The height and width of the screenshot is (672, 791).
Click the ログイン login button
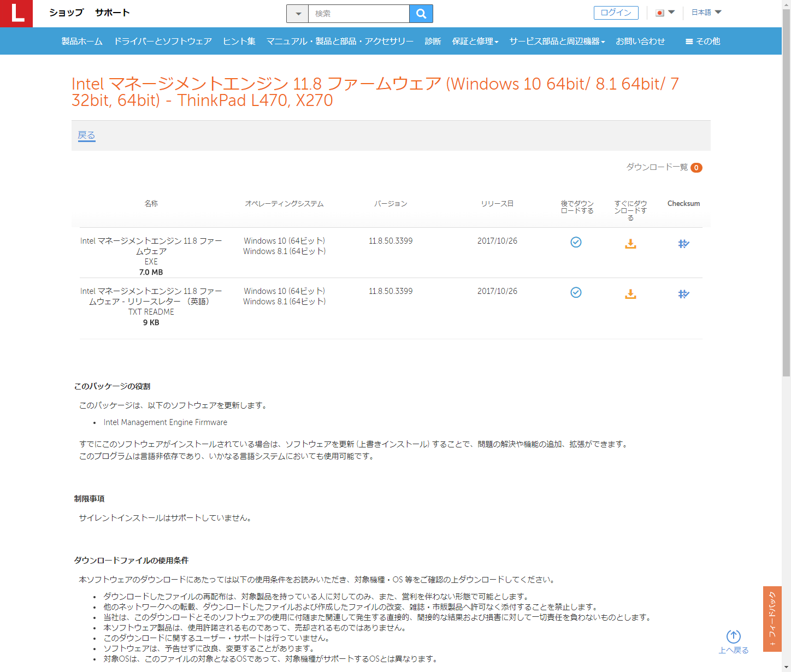616,13
